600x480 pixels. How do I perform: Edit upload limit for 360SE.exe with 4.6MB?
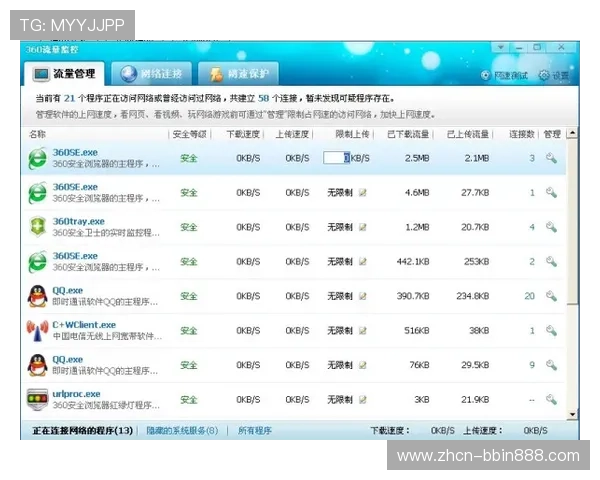[362, 193]
